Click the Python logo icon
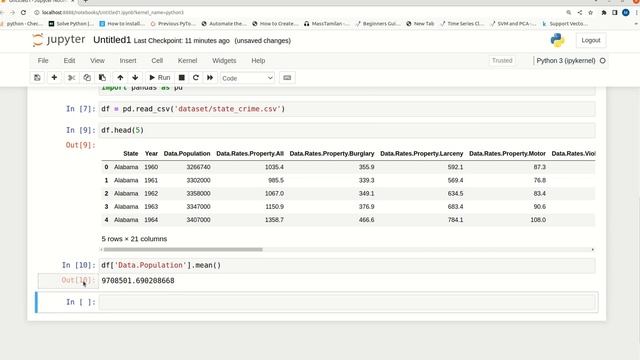Image resolution: width=640 pixels, height=360 pixels. coord(557,40)
